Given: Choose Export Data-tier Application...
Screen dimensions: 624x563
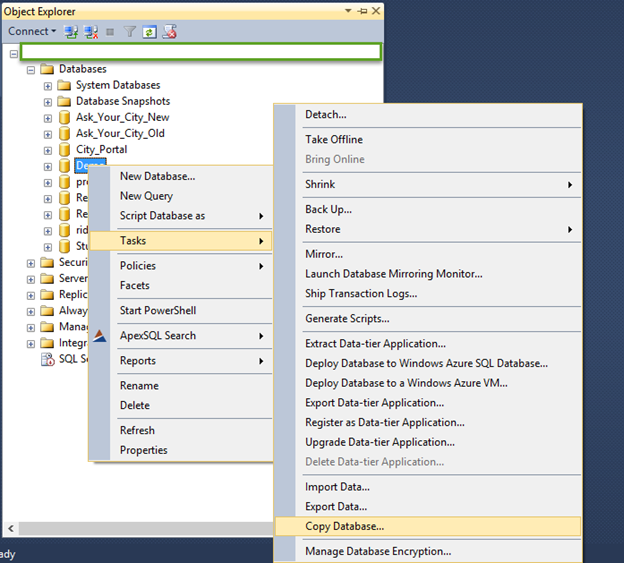Looking at the screenshot, I should [x=428, y=403].
